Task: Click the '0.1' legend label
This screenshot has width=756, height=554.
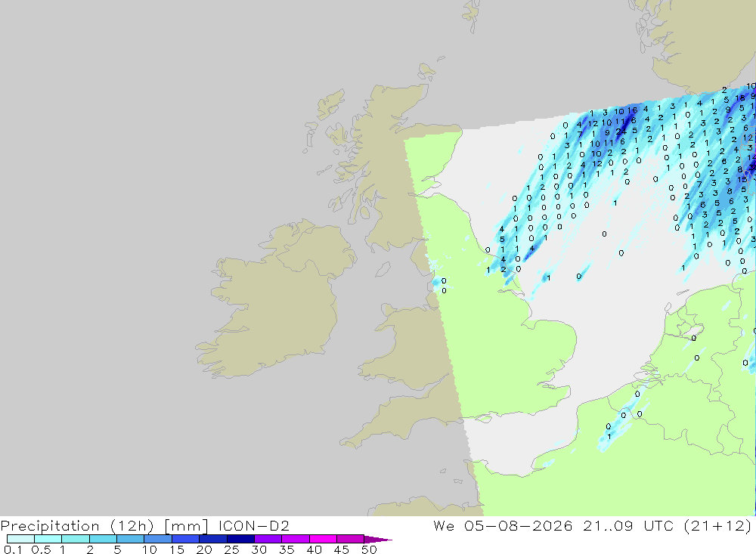Action: [13, 549]
